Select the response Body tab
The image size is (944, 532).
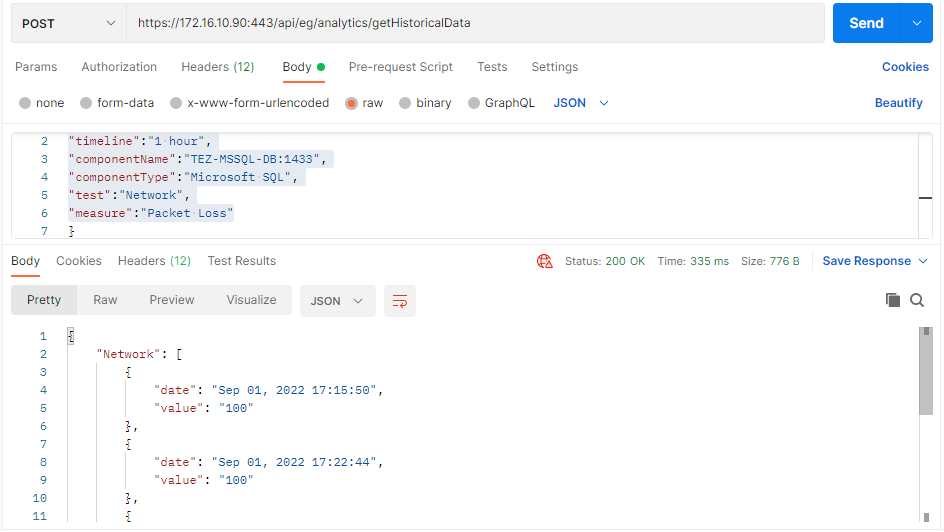point(25,261)
